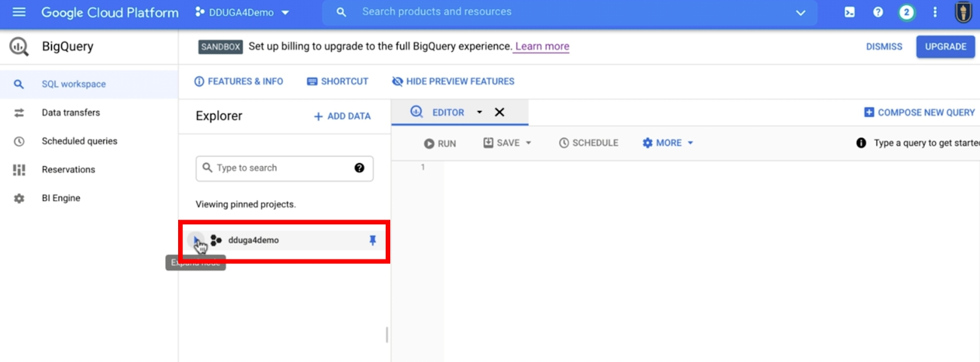Select the dduga4demo project row
Image resolution: width=980 pixels, height=362 pixels.
tap(284, 241)
